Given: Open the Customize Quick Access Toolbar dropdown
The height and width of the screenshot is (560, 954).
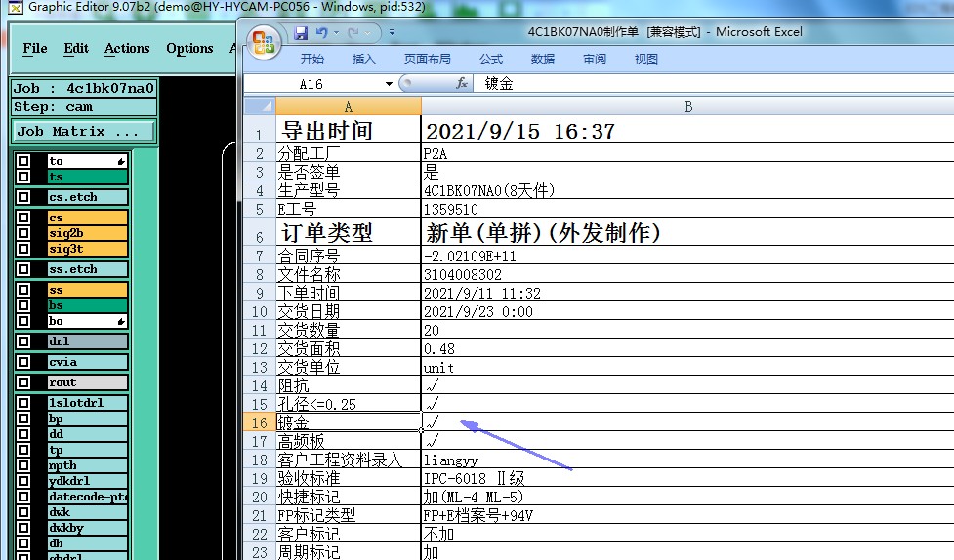Looking at the screenshot, I should click(393, 33).
